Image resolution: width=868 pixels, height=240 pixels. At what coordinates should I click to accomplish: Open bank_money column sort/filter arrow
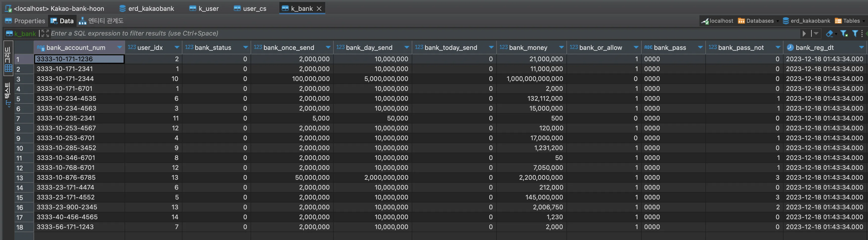561,47
